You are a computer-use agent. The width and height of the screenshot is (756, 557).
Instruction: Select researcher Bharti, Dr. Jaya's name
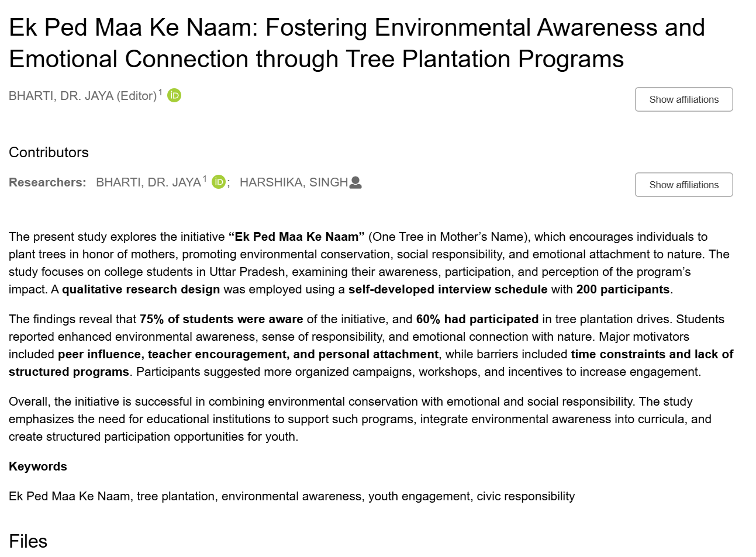[x=149, y=182]
